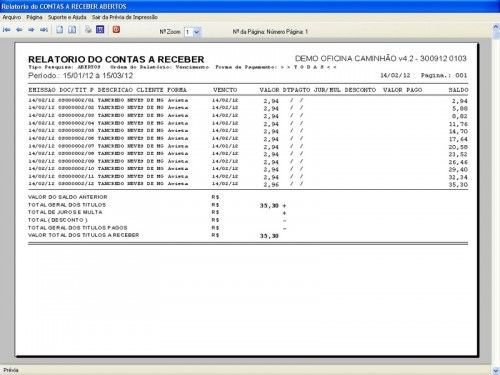Click the printer icon in toolbar
The width and height of the screenshot is (500, 375).
pyautogui.click(x=88, y=30)
